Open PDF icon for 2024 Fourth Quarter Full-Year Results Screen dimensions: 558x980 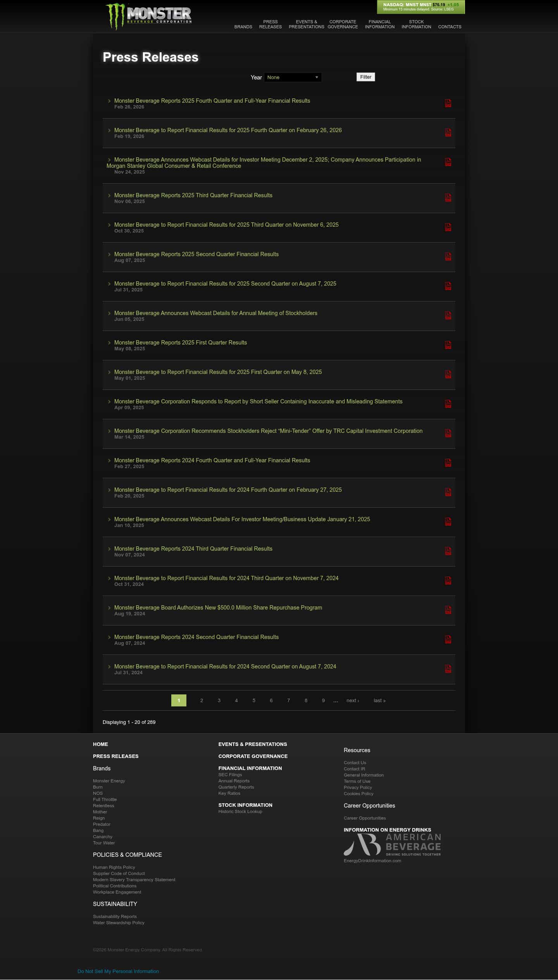tap(448, 463)
